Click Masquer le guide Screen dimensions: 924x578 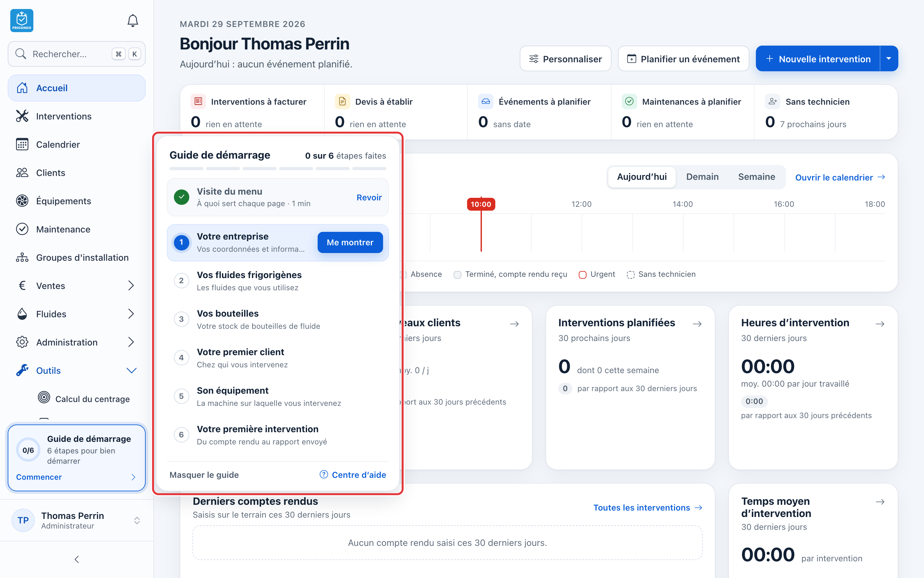204,475
